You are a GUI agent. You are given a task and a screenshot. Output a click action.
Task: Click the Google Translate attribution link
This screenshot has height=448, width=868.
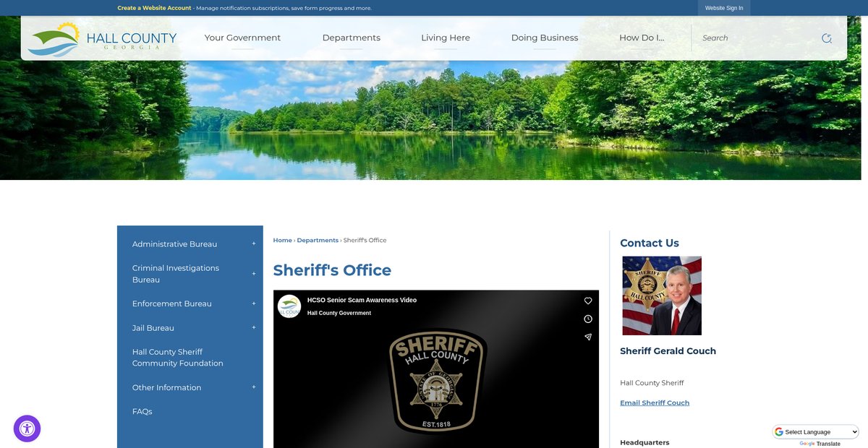tap(820, 444)
